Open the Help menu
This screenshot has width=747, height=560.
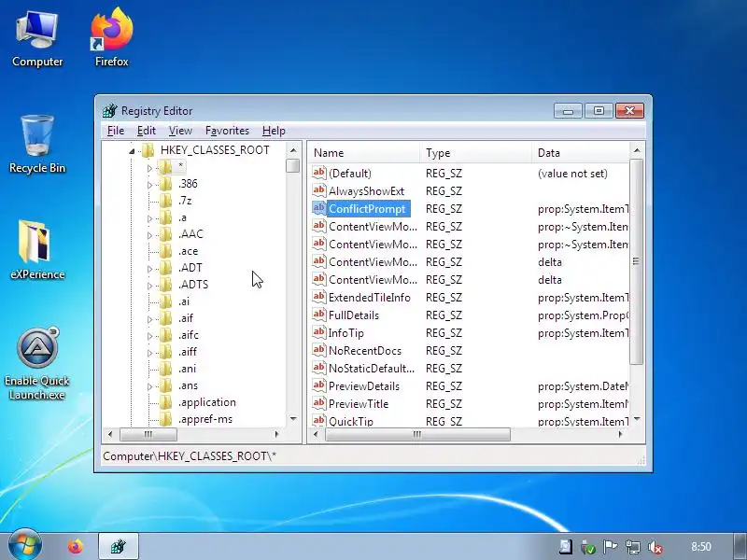click(274, 131)
